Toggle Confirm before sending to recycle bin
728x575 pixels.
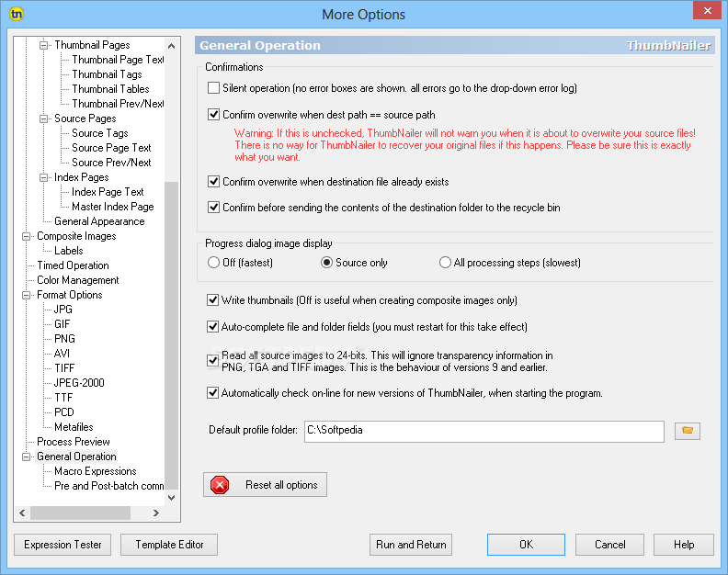coord(213,207)
